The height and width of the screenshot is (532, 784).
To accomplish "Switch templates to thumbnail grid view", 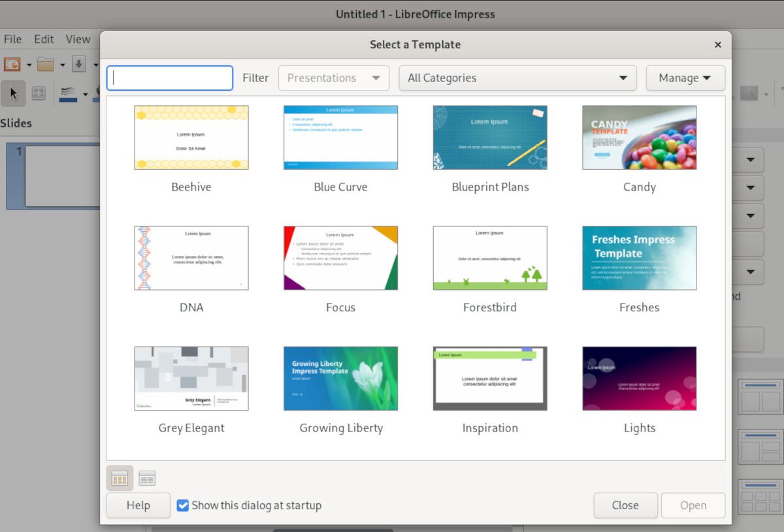I will [x=119, y=478].
